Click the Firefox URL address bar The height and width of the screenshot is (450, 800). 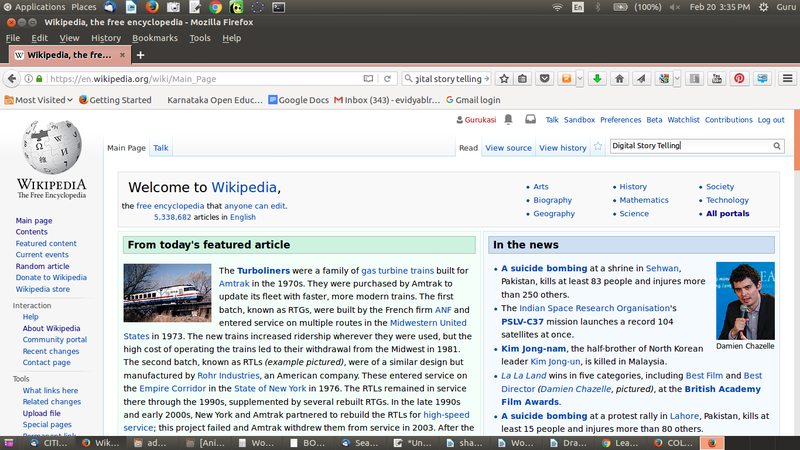(x=204, y=79)
